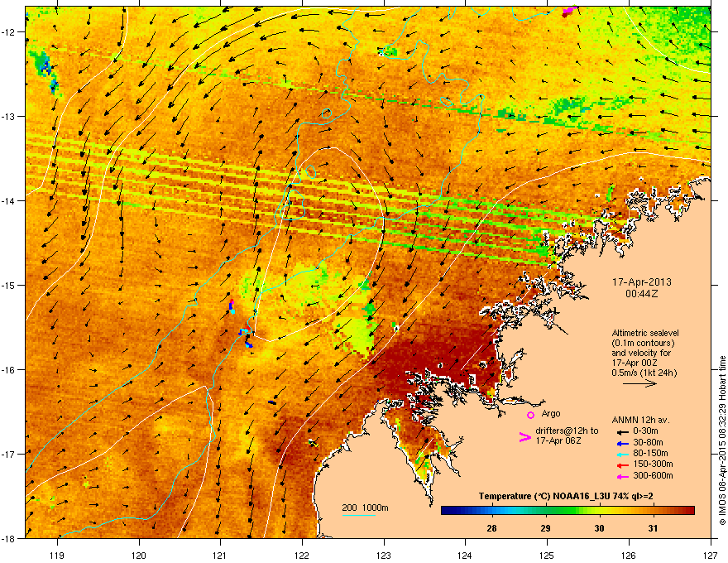
Task: Click latitude axis label -13
Action: click(8, 116)
